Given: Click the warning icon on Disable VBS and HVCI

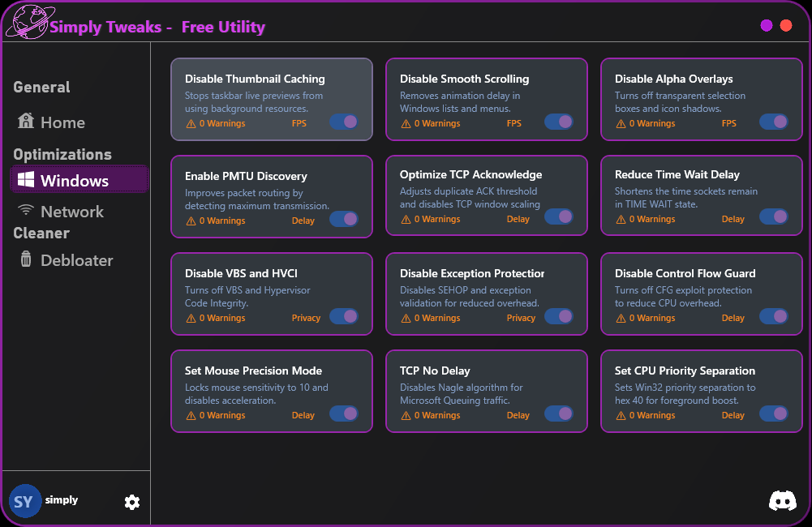Looking at the screenshot, I should point(191,319).
